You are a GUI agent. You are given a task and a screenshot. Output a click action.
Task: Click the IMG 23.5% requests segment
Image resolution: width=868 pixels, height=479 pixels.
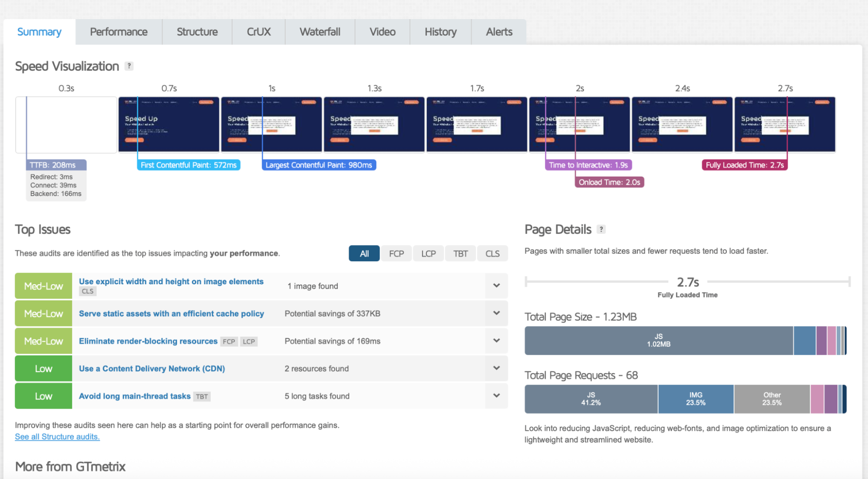(696, 399)
